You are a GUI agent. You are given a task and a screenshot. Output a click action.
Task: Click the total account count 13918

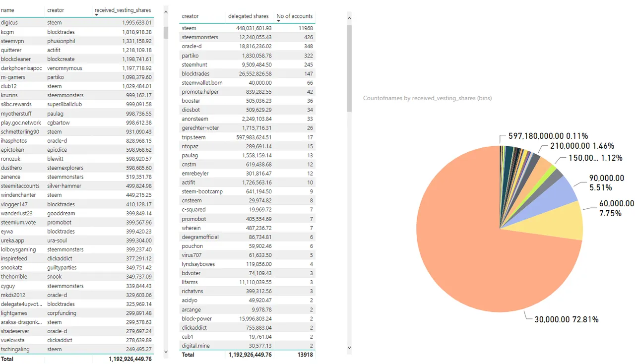click(305, 355)
